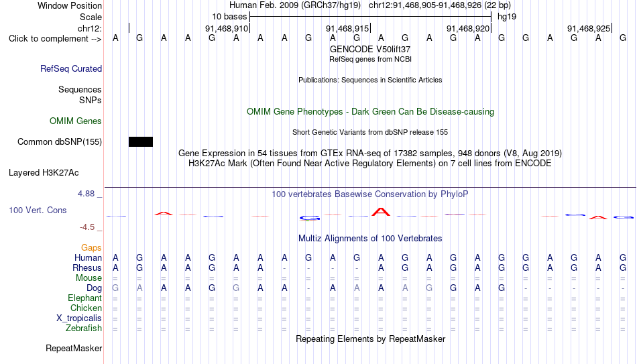
Task: Click the Layered H3K27Ac track label
Action: click(44, 173)
